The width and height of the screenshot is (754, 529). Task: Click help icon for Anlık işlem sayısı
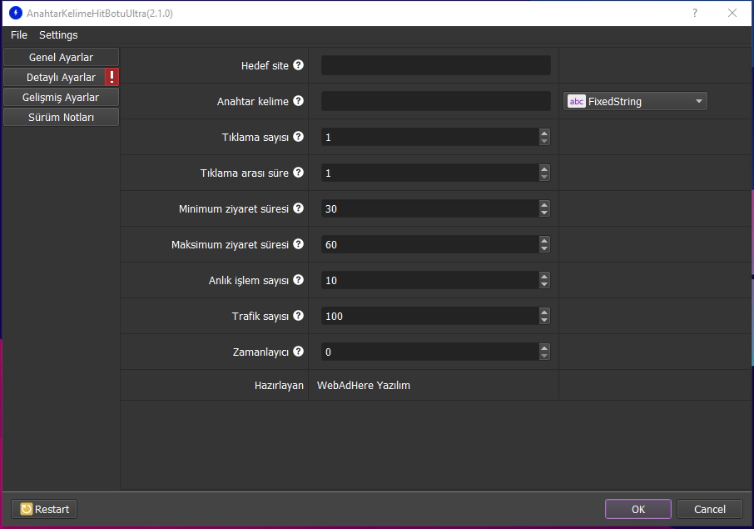pyautogui.click(x=298, y=280)
